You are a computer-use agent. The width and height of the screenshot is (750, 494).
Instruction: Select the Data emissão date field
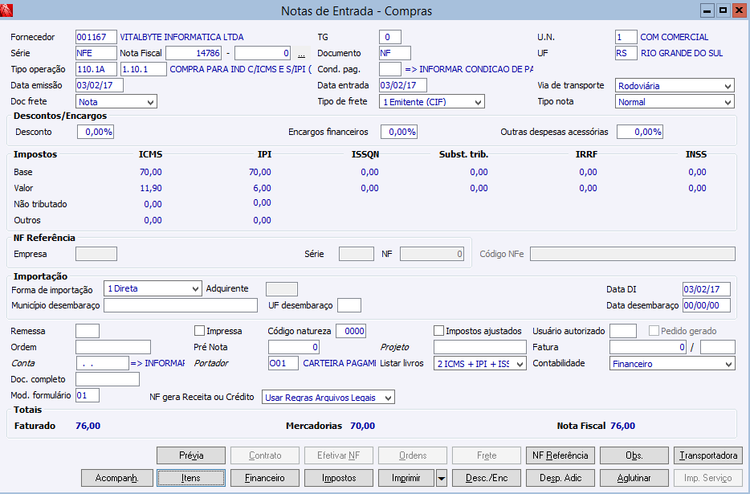[x=99, y=85]
